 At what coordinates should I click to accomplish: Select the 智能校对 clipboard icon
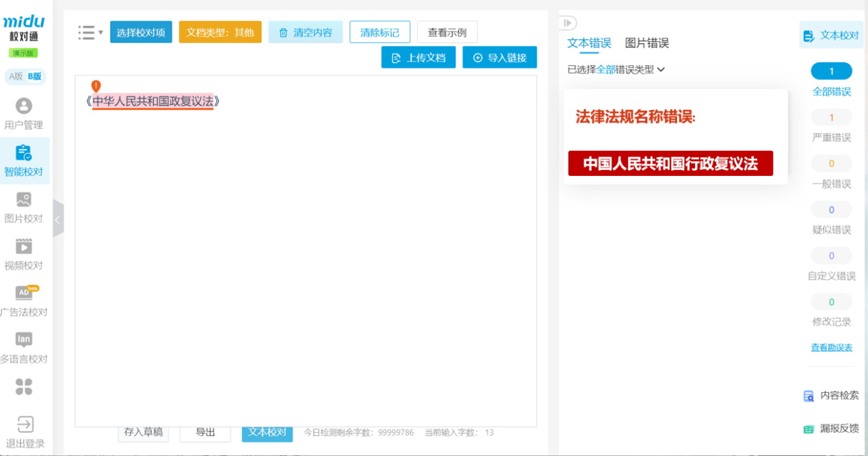click(24, 153)
